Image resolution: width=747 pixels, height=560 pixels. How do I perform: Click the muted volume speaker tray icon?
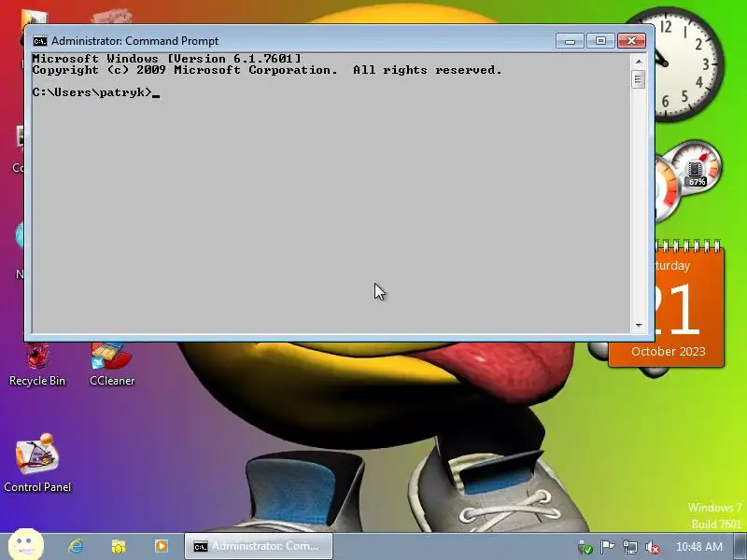[652, 548]
